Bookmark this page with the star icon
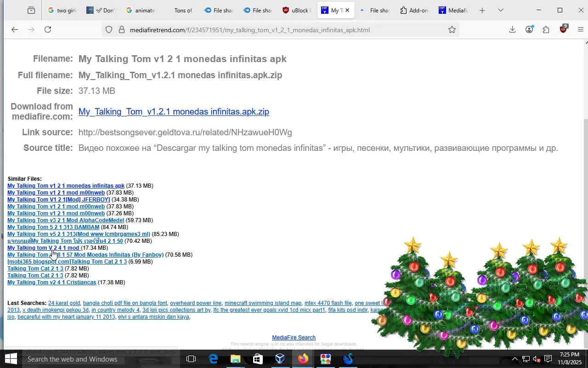This screenshot has height=368, width=588. [x=452, y=30]
